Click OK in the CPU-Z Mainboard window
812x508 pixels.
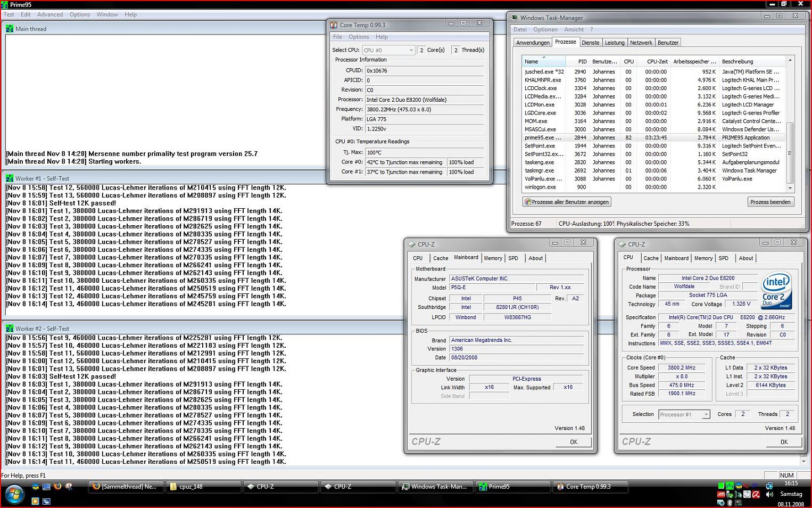point(574,442)
